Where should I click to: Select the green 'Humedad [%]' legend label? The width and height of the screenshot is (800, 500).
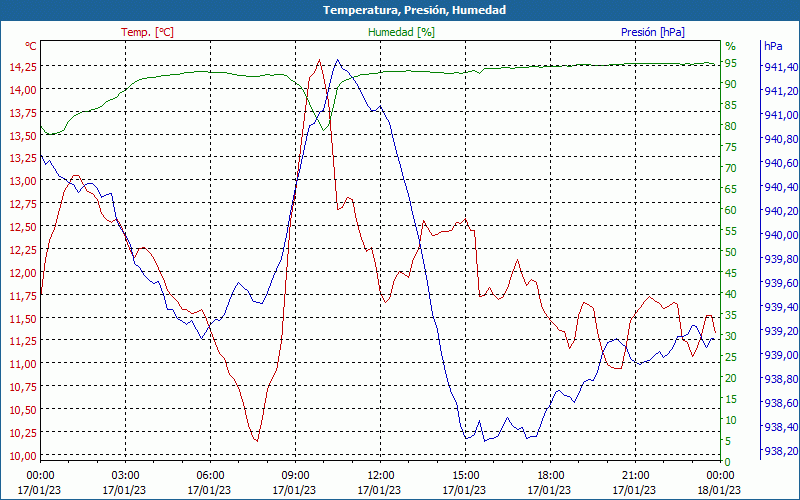point(402,32)
